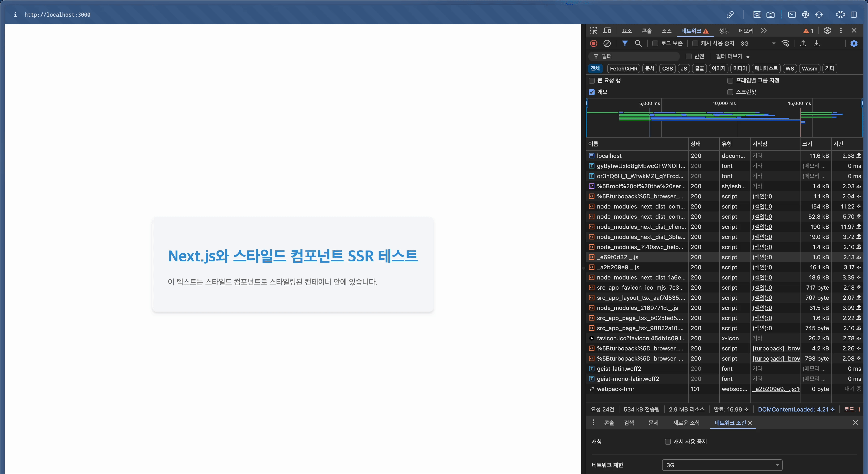868x474 pixels.
Task: Click the http://localhost:3000 address bar
Action: (x=57, y=14)
